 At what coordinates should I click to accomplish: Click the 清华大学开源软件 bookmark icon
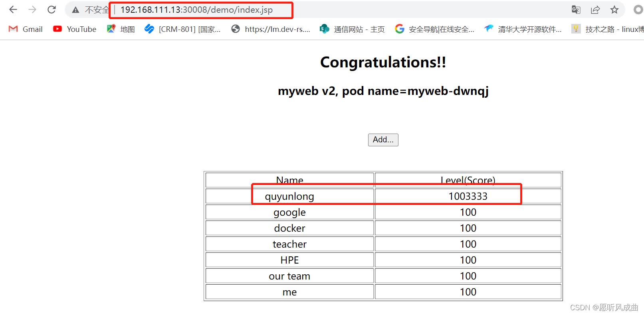click(489, 29)
